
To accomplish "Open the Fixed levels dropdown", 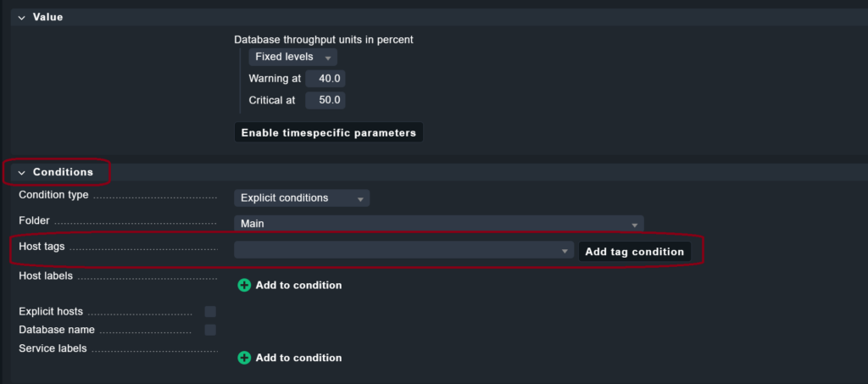I will click(x=292, y=57).
